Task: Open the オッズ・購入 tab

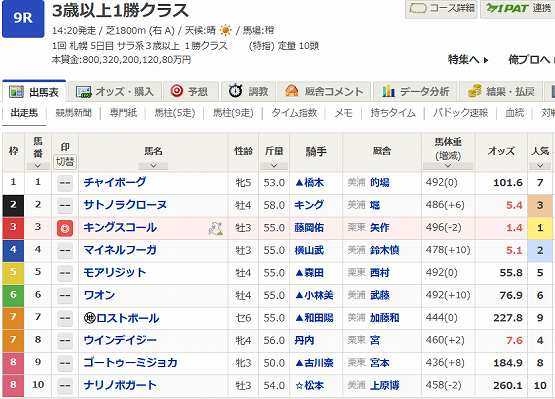Action: click(x=115, y=92)
